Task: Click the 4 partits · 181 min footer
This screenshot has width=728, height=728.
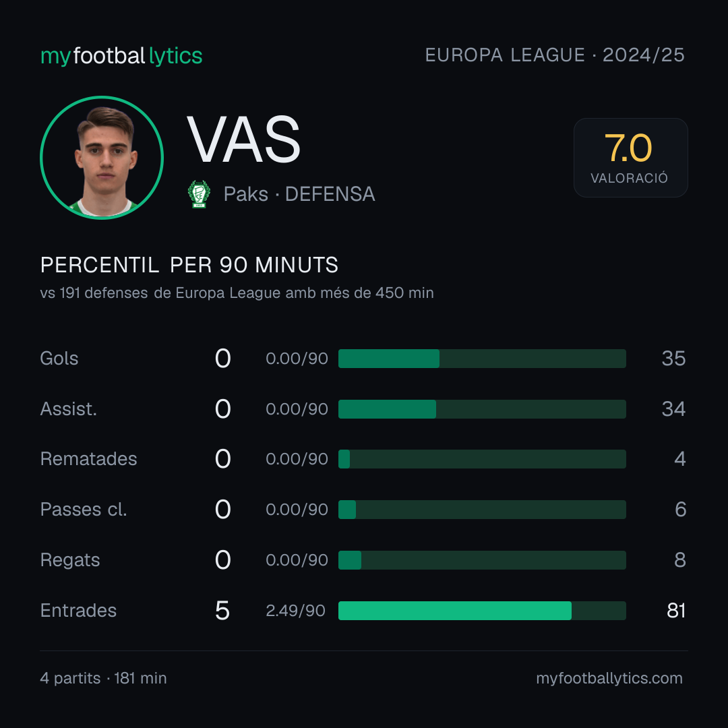Action: coord(104,678)
